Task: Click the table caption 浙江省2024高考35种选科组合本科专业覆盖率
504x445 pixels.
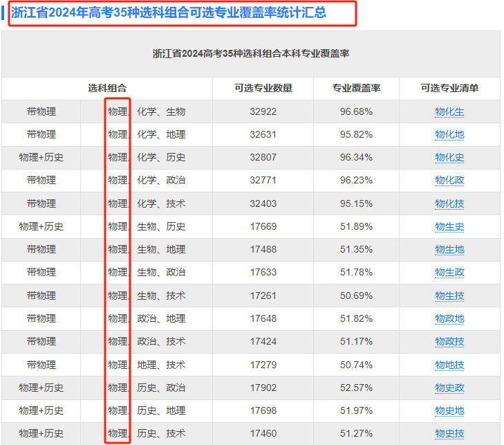Action: [x=251, y=53]
